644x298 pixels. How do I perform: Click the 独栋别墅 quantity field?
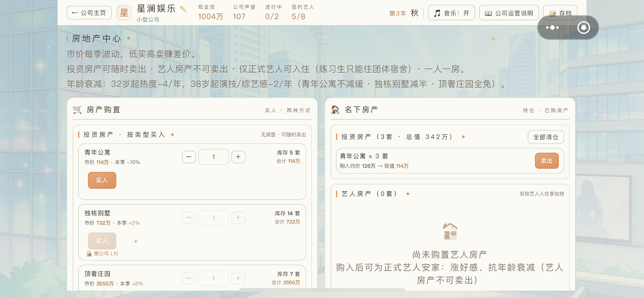click(x=214, y=218)
